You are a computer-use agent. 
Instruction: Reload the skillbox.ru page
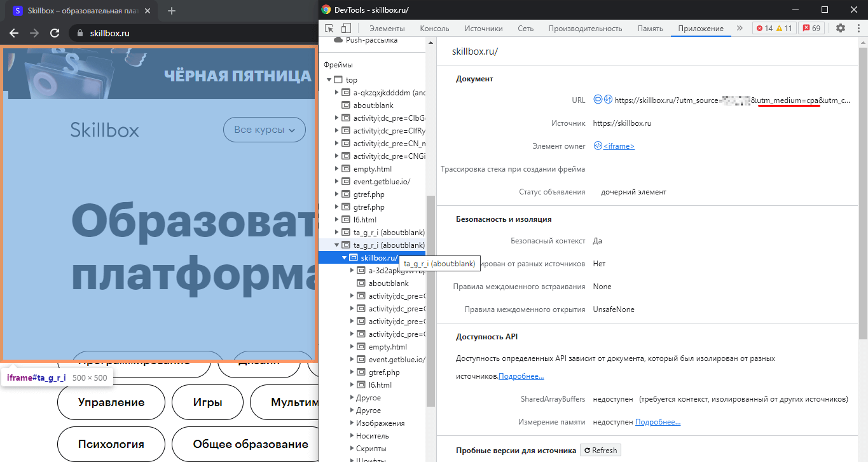point(55,33)
